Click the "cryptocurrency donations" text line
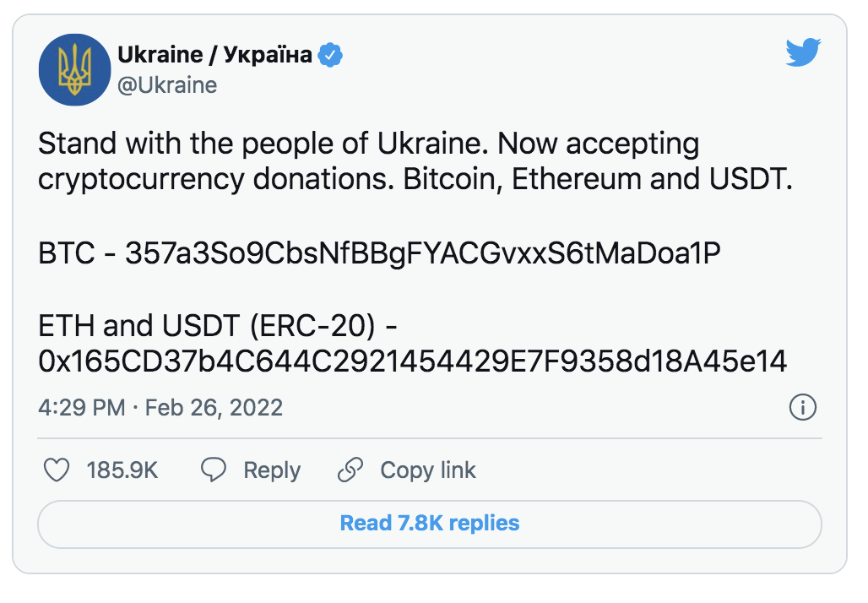 tap(415, 181)
